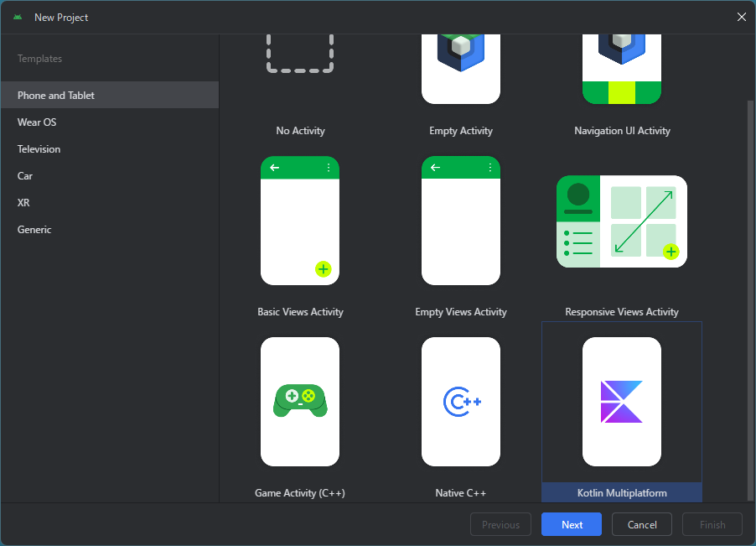The image size is (756, 546).
Task: Click the "Game Activity (C++)" label
Action: pyautogui.click(x=300, y=493)
